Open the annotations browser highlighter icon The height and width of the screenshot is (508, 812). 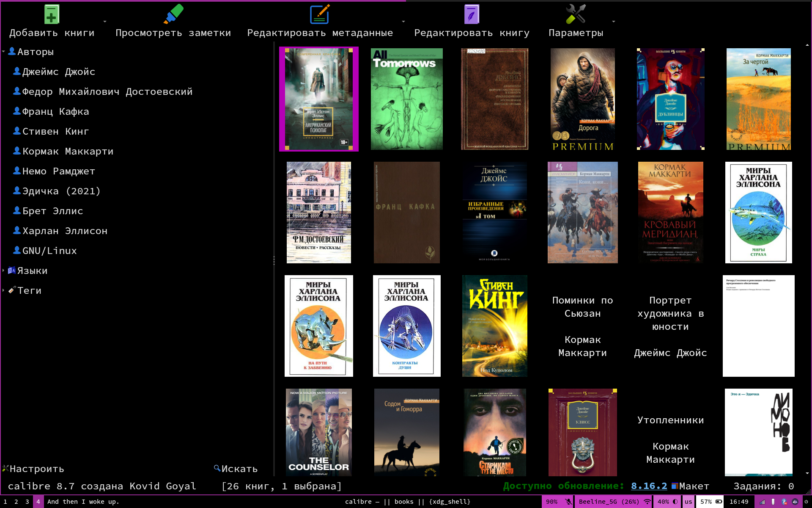point(173,14)
